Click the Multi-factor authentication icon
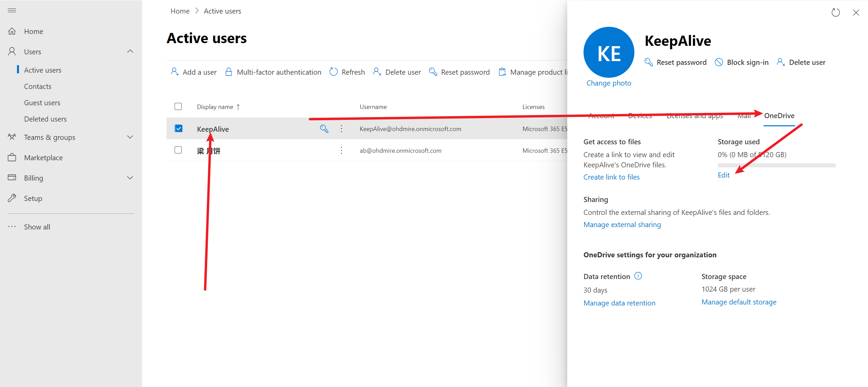 point(229,72)
